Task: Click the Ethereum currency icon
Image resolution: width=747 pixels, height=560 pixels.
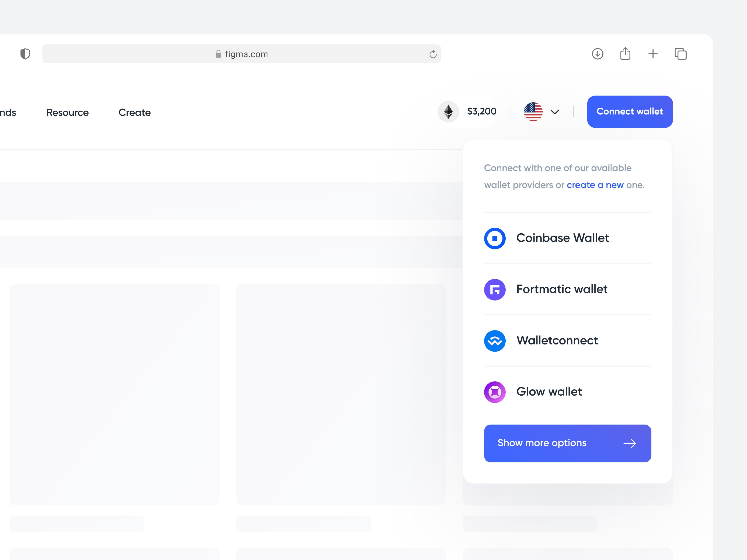Action: pyautogui.click(x=448, y=111)
